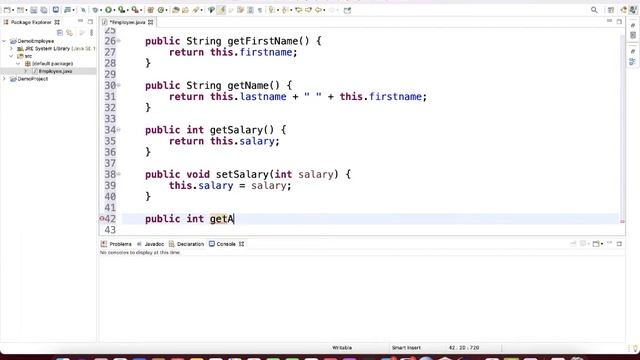Fold the getFirstName method at line 26

pos(119,41)
